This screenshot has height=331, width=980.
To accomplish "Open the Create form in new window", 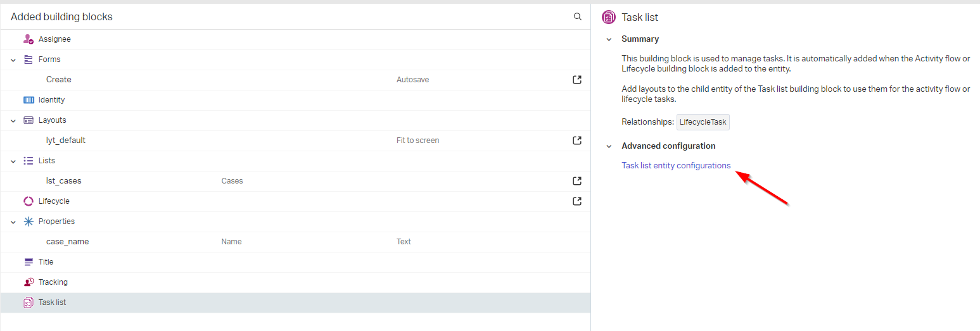I will click(576, 80).
